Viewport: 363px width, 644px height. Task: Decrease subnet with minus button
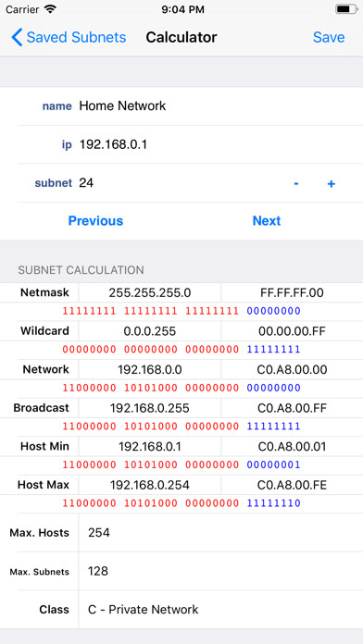coord(296,183)
